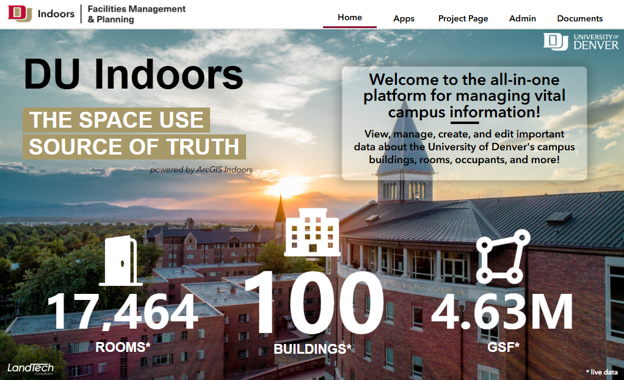The height and width of the screenshot is (380, 624).
Task: Go to Project Page
Action: tap(463, 19)
